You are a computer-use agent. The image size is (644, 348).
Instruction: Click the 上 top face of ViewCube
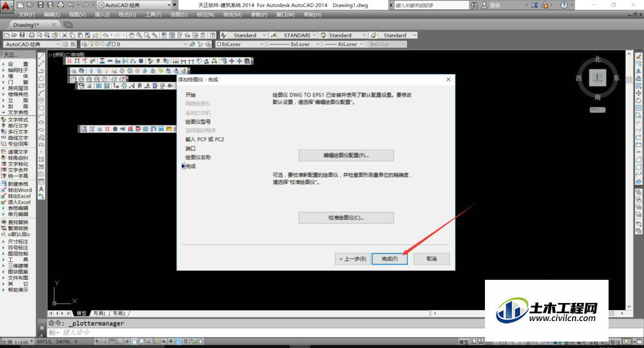coord(598,78)
